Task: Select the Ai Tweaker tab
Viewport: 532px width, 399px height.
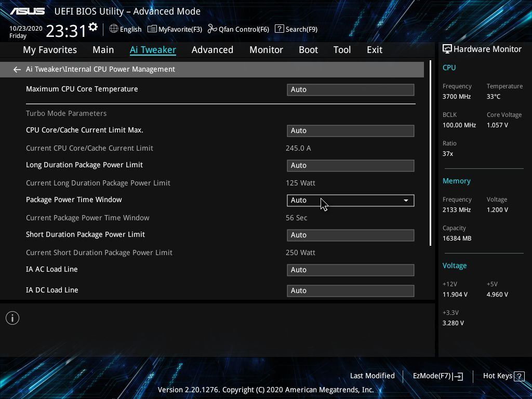Action: pyautogui.click(x=153, y=50)
